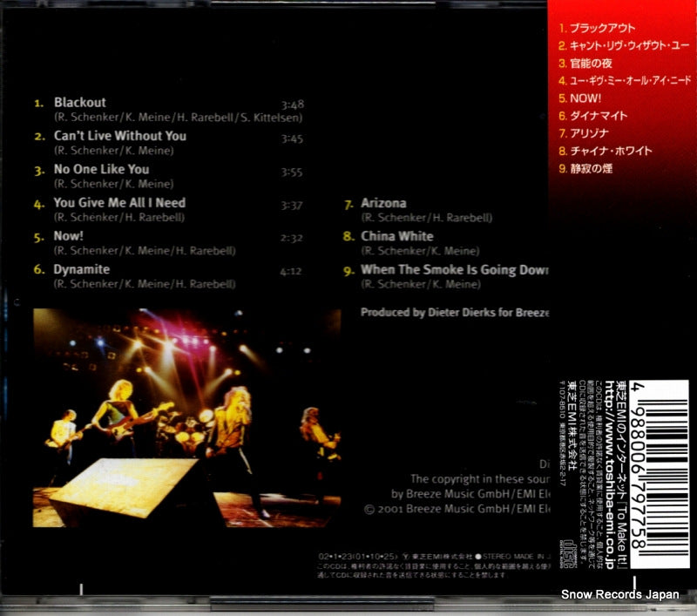Select track title 'Dynamite'
The width and height of the screenshot is (697, 616).
(x=82, y=269)
